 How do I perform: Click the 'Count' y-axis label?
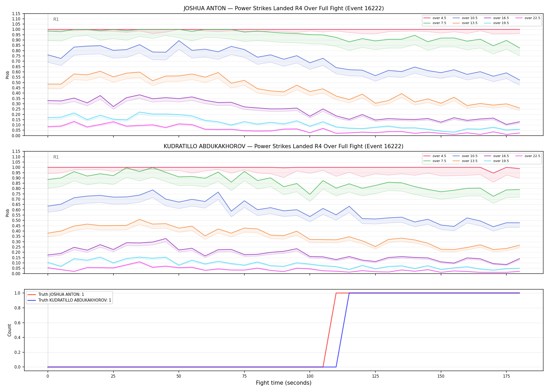9,330
